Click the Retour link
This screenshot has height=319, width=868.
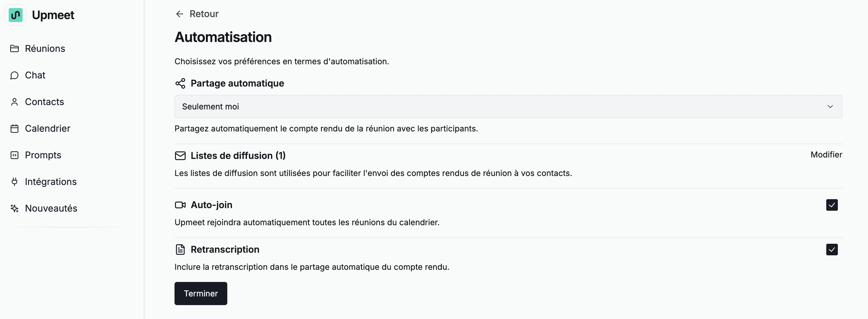pos(197,14)
